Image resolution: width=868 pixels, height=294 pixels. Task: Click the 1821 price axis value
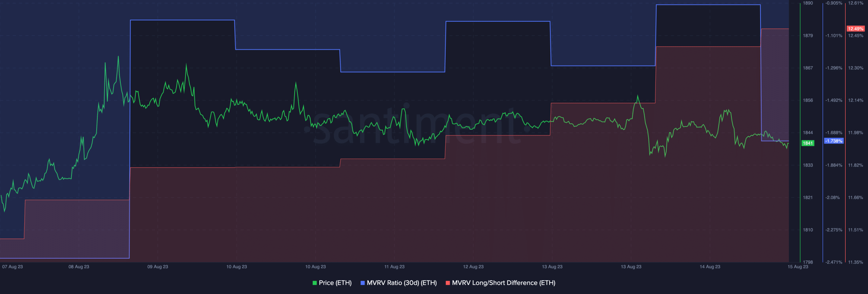pyautogui.click(x=808, y=197)
